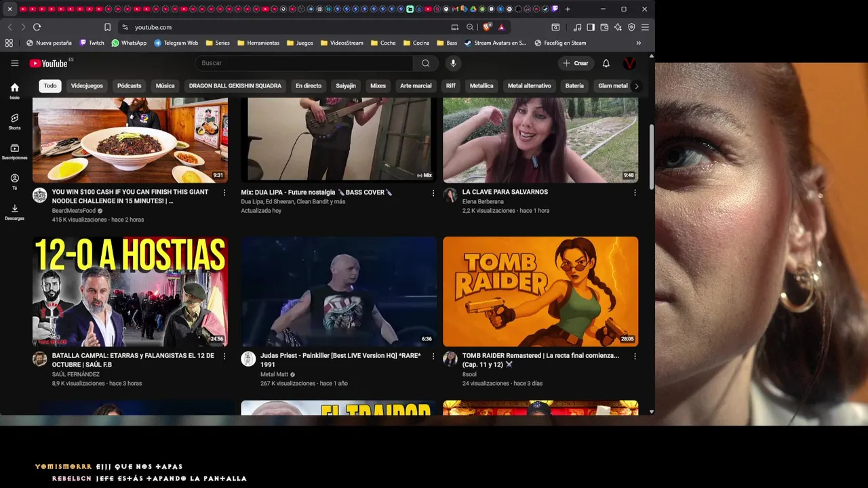Image resolution: width=868 pixels, height=488 pixels.
Task: Select the Videojuegos filter chip
Action: [x=87, y=86]
